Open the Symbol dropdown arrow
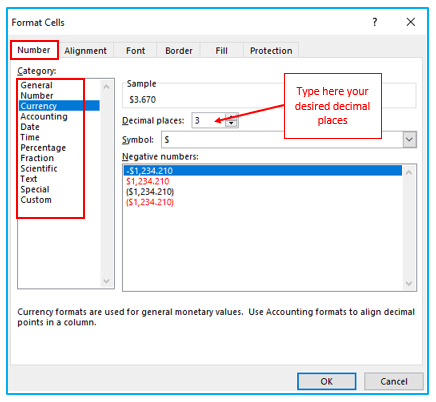The width and height of the screenshot is (436, 402). click(410, 139)
